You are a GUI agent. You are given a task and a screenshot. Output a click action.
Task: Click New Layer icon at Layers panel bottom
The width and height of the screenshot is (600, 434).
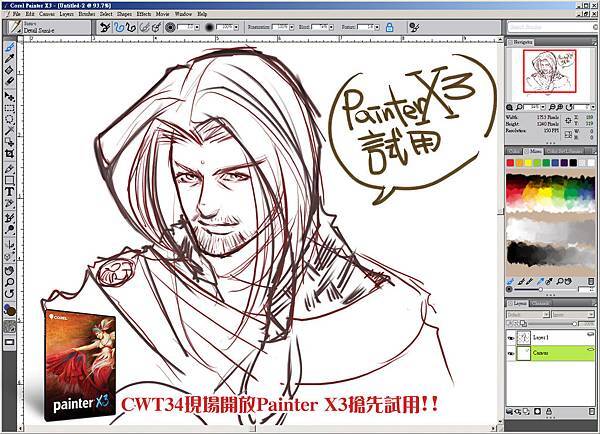(527, 412)
